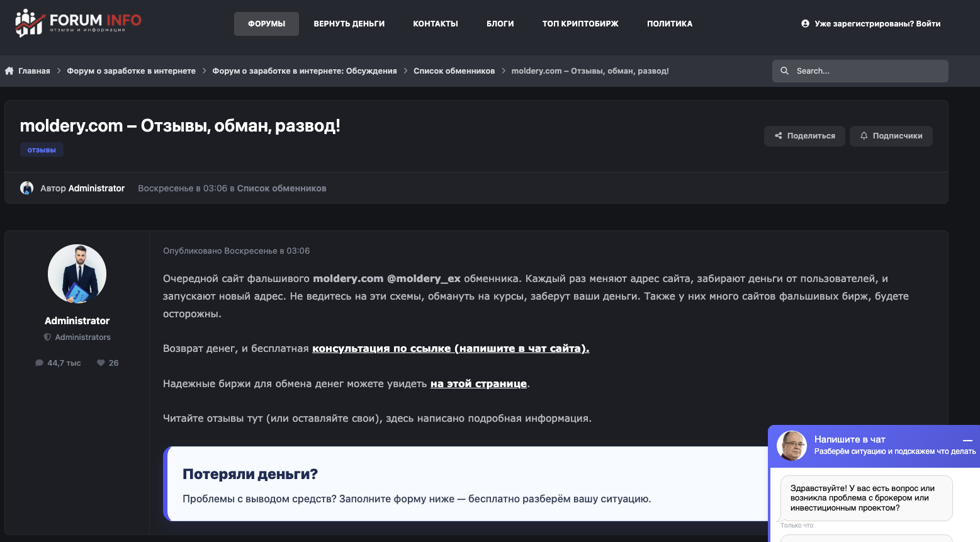Click the small author avatar in topic header
The width and height of the screenshot is (980, 542).
[26, 188]
